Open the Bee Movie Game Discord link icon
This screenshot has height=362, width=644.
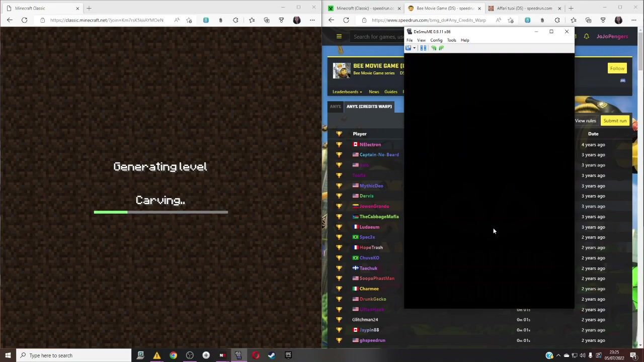622,80
